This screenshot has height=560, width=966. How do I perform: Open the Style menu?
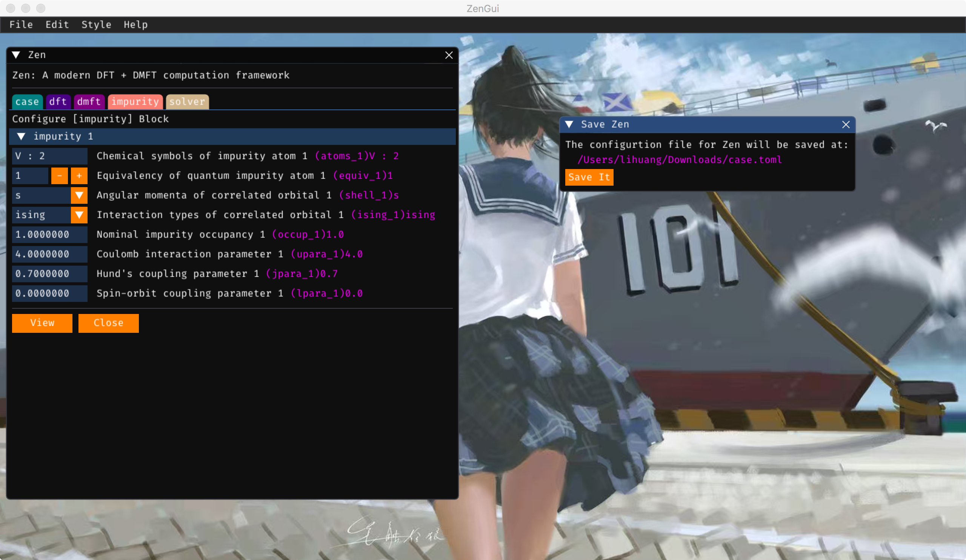pos(96,25)
